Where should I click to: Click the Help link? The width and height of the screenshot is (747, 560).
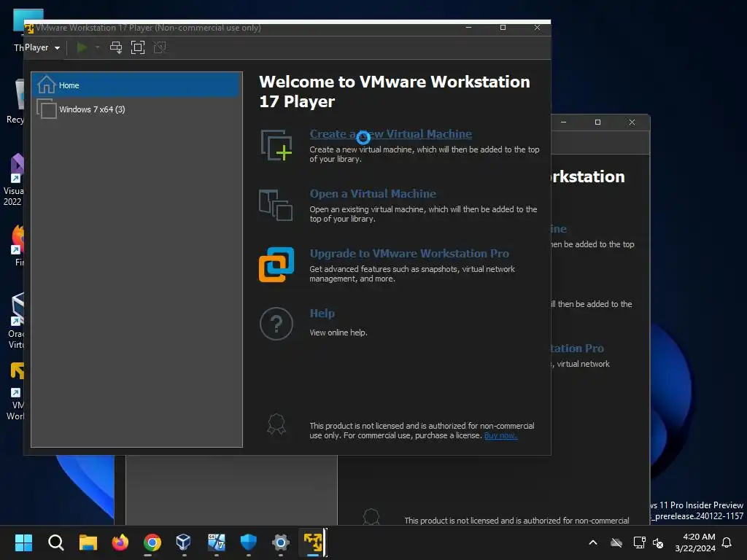click(322, 314)
